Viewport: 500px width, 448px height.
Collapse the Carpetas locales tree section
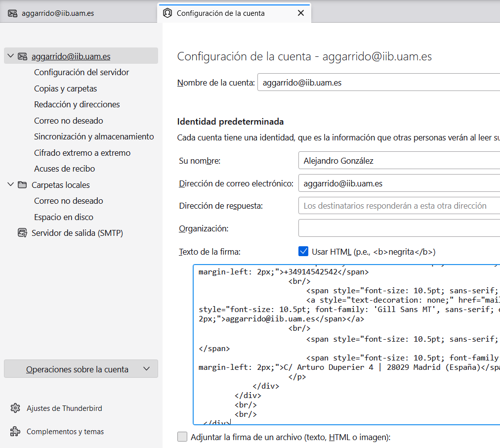pyautogui.click(x=10, y=185)
